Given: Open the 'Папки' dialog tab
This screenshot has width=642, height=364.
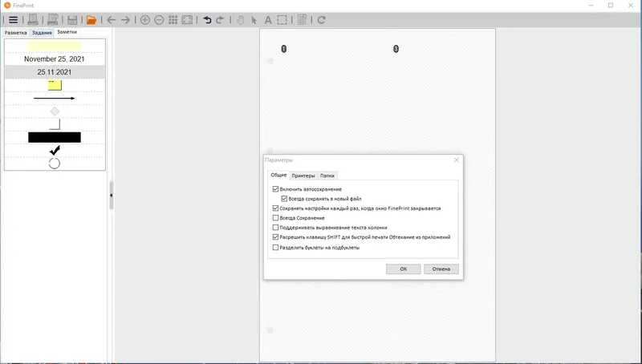Looking at the screenshot, I should pyautogui.click(x=327, y=176).
